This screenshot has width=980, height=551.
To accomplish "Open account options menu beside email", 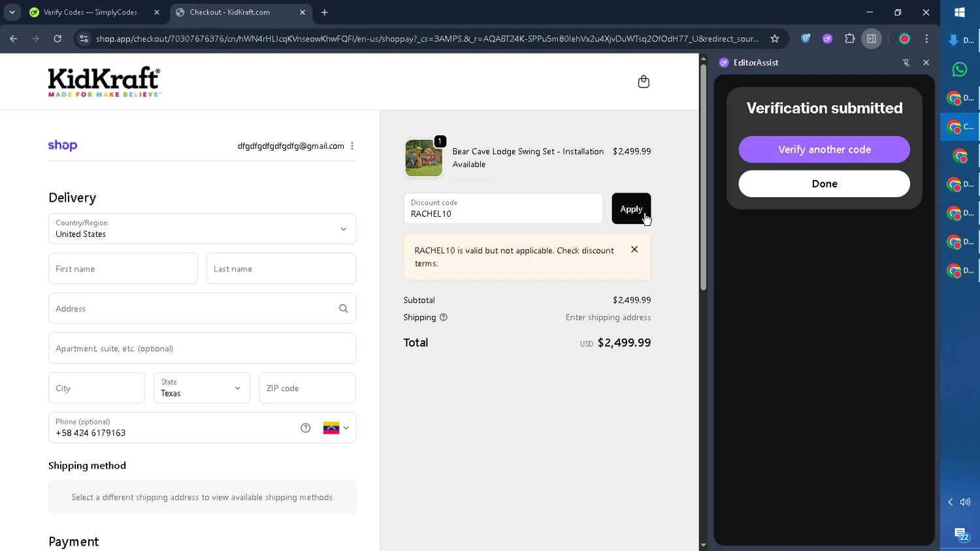I will coord(352,146).
